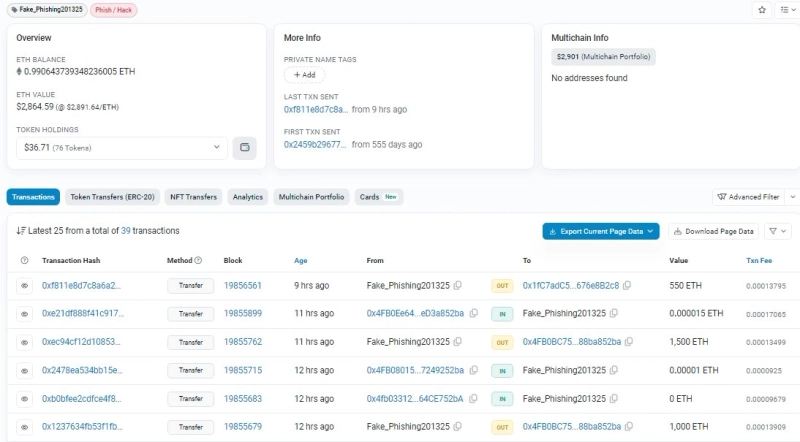
Task: Expand the Token Holdings $36.71 dropdown
Action: (122, 148)
